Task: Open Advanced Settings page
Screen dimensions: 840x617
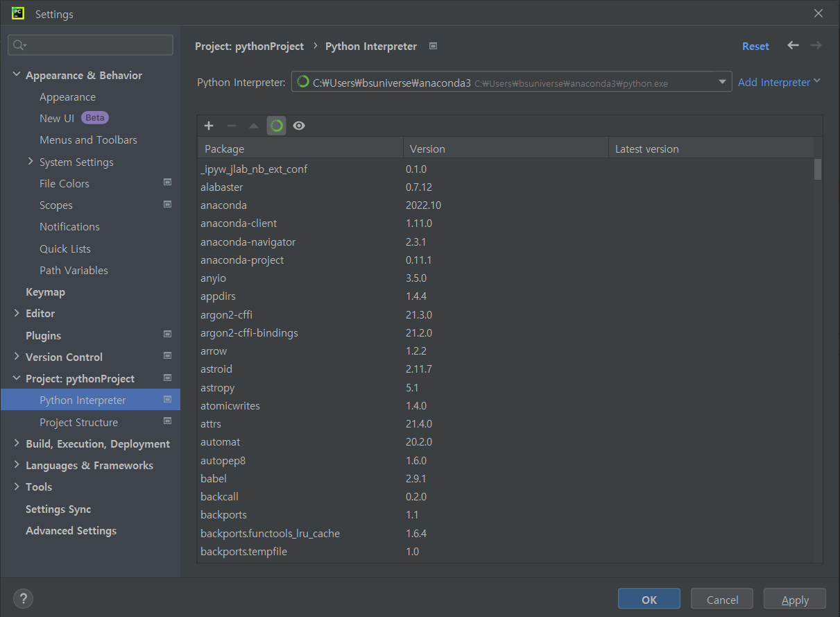Action: (71, 531)
